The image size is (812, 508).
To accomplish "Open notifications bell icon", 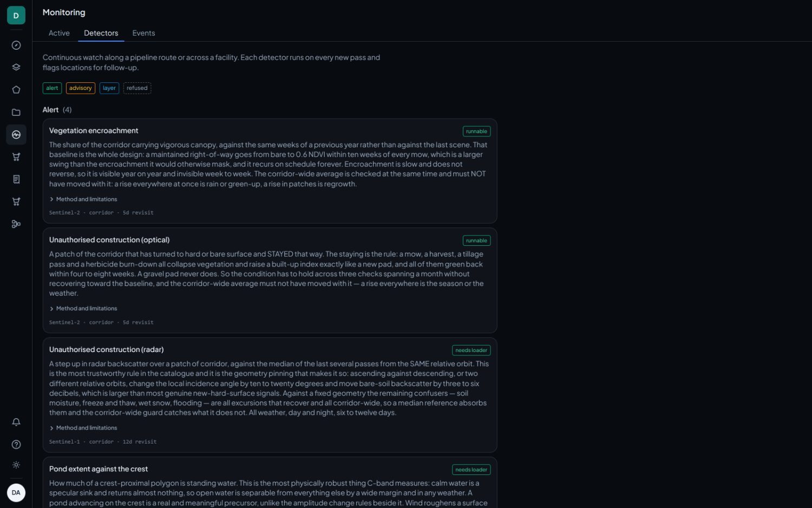I will pyautogui.click(x=16, y=422).
